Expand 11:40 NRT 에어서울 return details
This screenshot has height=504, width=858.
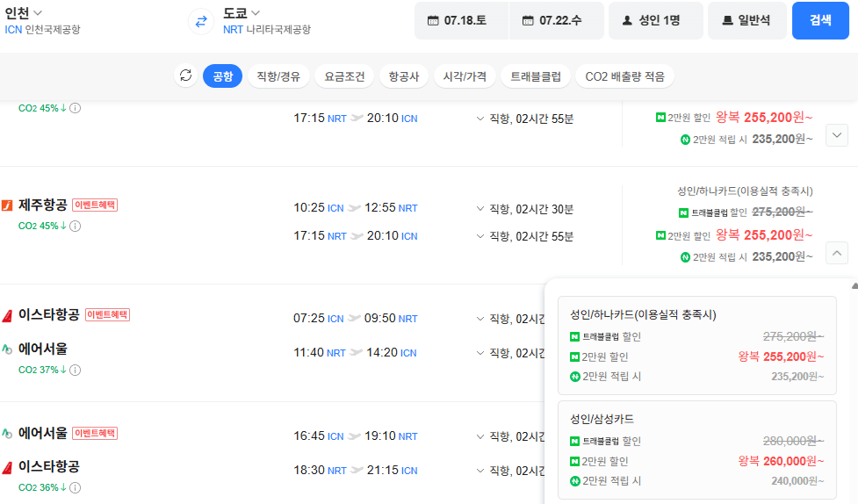click(479, 353)
